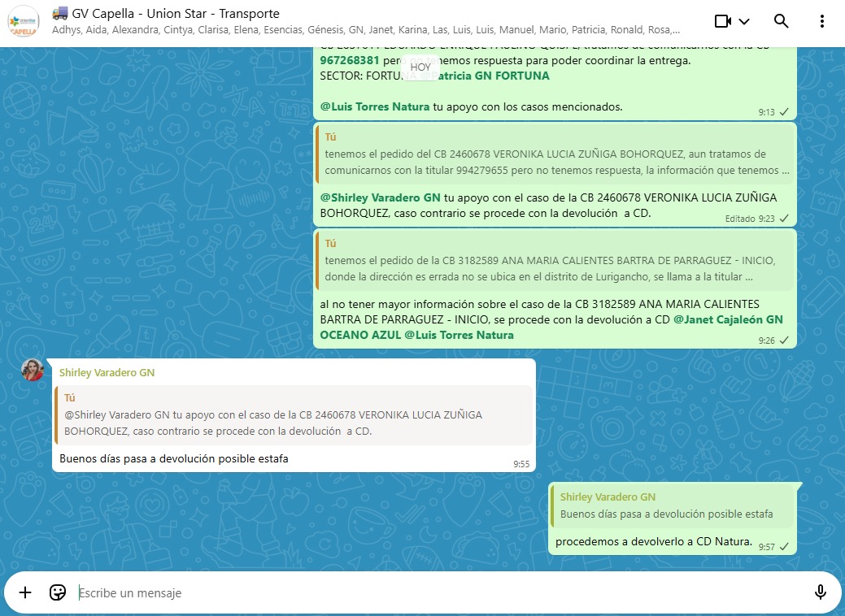Click the @Janet Cajaleón GN mention
Viewport: 845px width, 616px height.
pyautogui.click(x=727, y=319)
